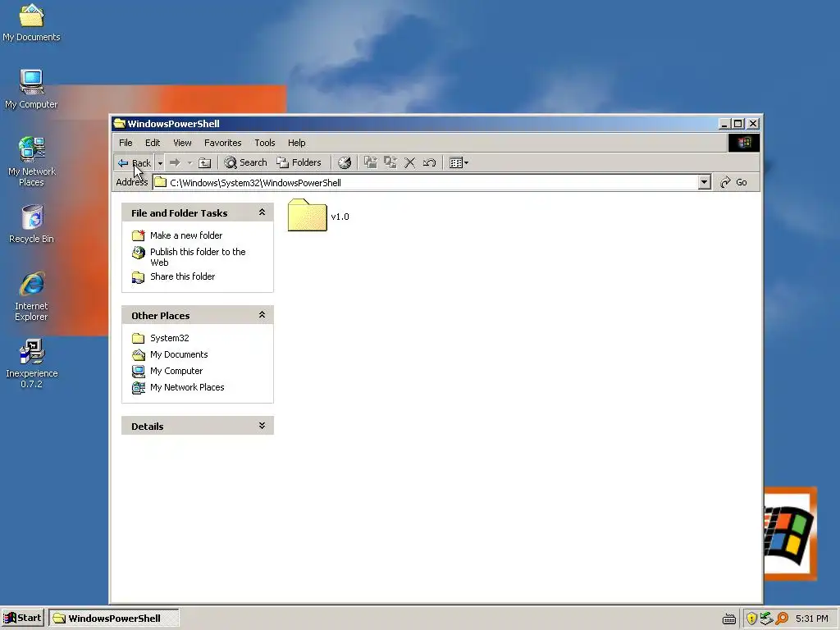The width and height of the screenshot is (840, 630).
Task: Click the Windows flag logo throbber
Action: coord(743,143)
